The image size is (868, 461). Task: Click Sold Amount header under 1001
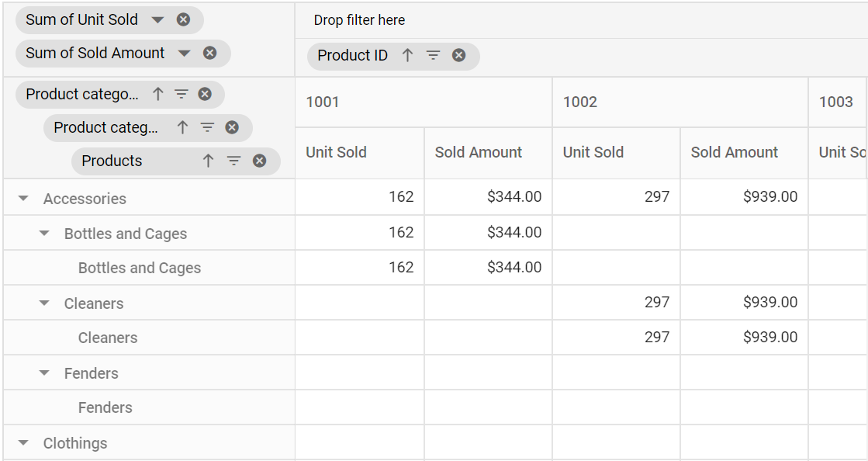tap(488, 152)
